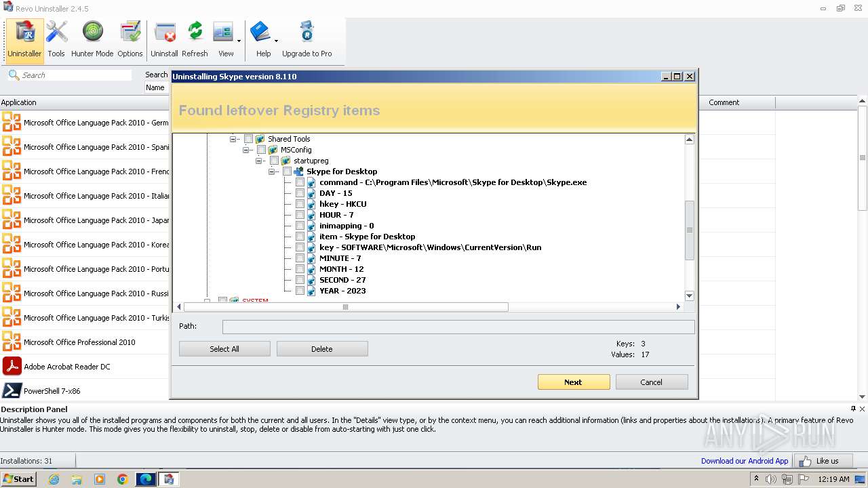Open the Help dropdown arrow
This screenshot has height=488, width=868.
276,41
